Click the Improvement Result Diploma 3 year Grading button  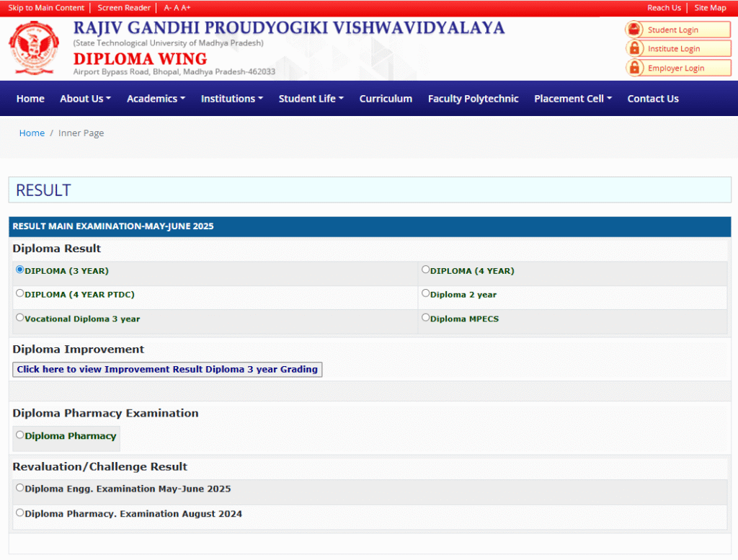(167, 370)
